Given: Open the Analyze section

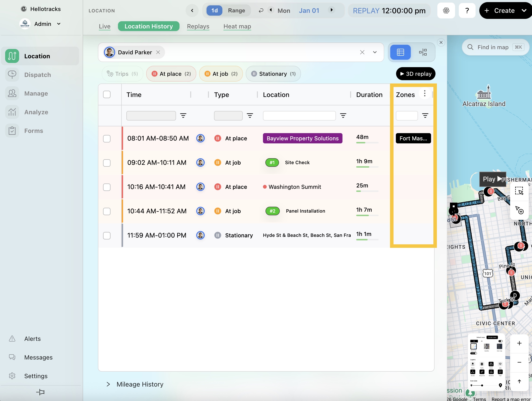Looking at the screenshot, I should [x=40, y=112].
